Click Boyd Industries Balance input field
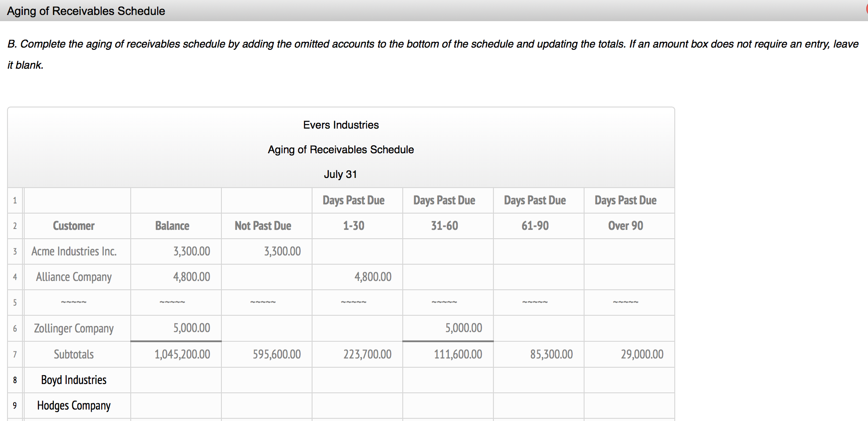 click(176, 380)
